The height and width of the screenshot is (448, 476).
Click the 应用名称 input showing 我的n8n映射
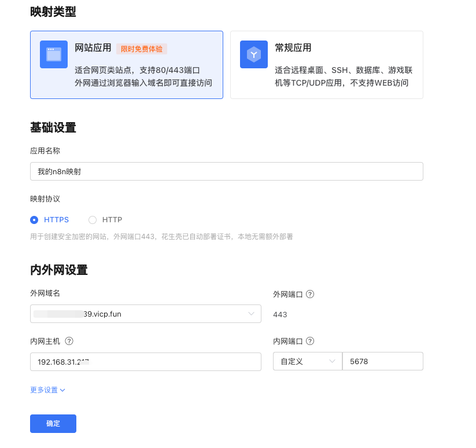(227, 171)
